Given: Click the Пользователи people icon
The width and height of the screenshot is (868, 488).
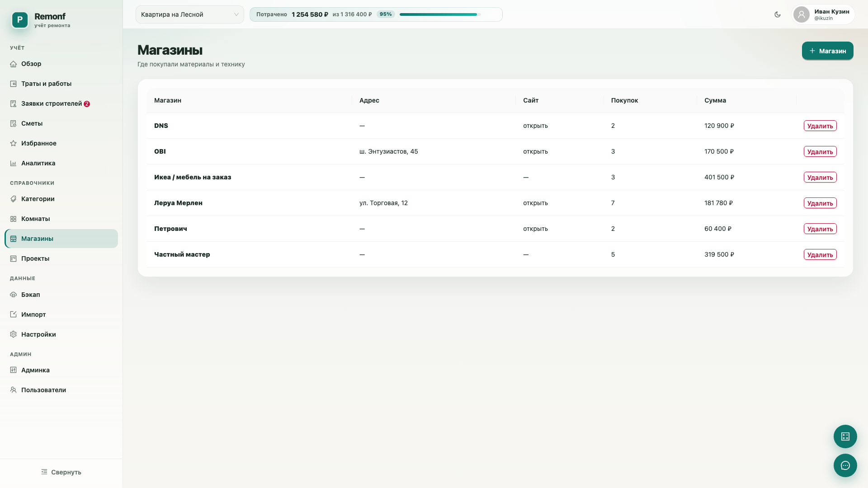Looking at the screenshot, I should tap(14, 390).
